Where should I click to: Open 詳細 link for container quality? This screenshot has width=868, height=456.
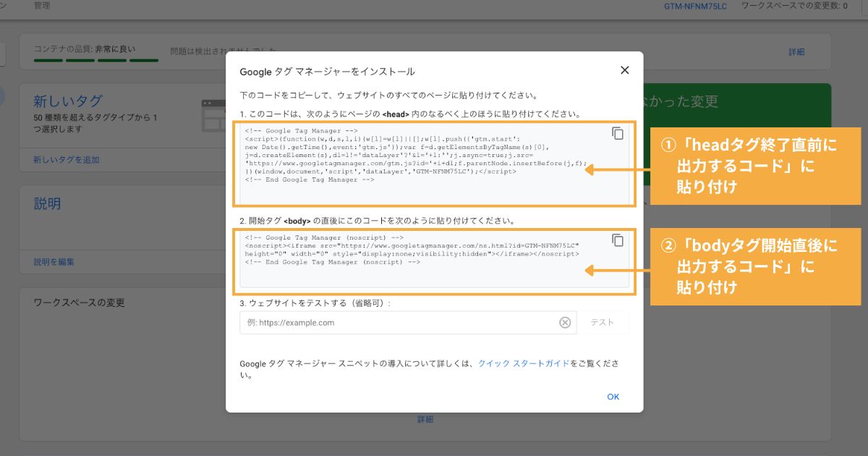(796, 52)
